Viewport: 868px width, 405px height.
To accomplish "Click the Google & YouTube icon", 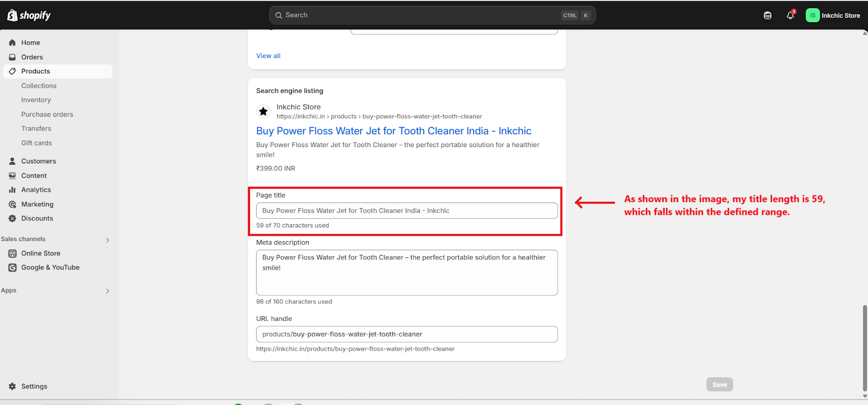I will tap(12, 268).
